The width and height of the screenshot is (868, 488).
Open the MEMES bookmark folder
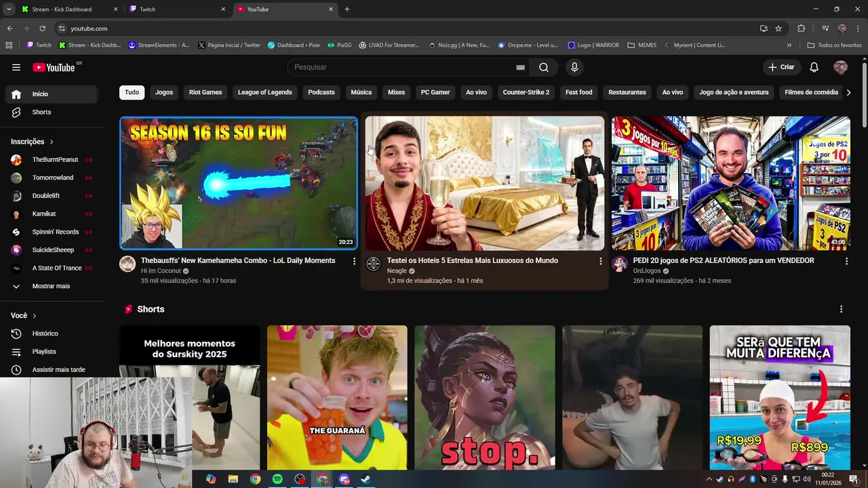pyautogui.click(x=642, y=45)
